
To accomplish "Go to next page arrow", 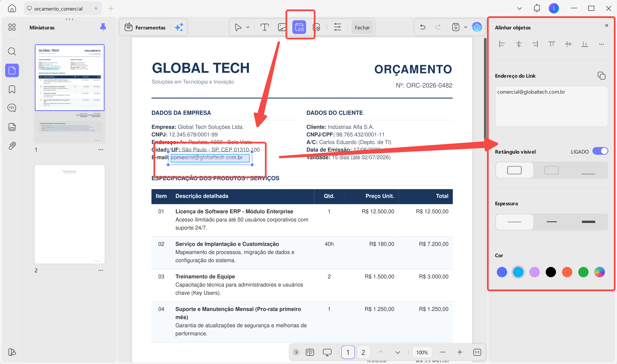I will [398, 352].
